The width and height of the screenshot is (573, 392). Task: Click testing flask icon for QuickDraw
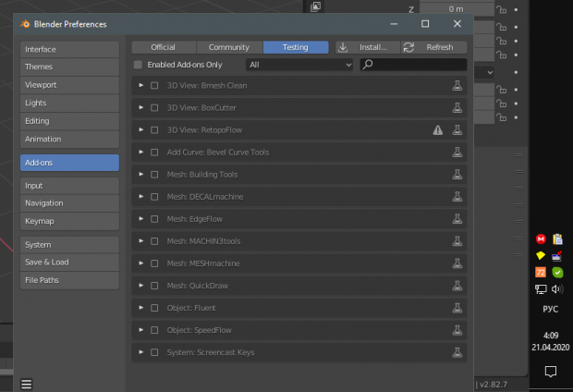457,286
